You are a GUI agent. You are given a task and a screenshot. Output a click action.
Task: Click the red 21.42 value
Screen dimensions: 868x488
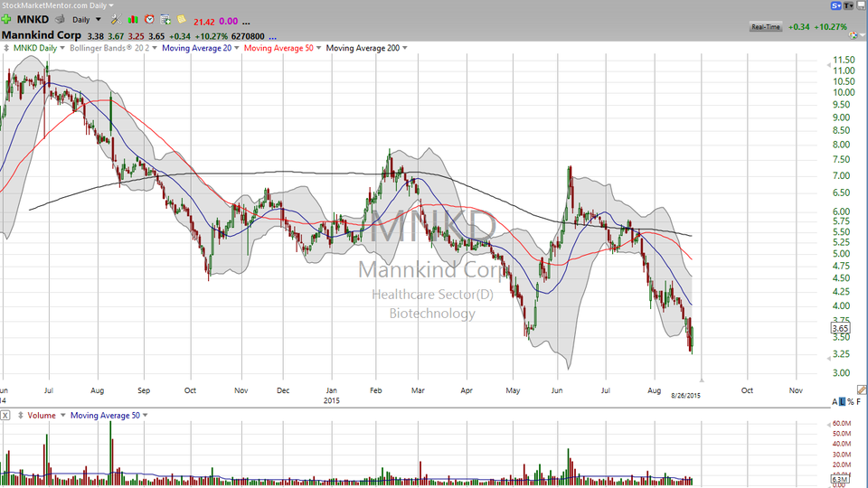[x=203, y=22]
